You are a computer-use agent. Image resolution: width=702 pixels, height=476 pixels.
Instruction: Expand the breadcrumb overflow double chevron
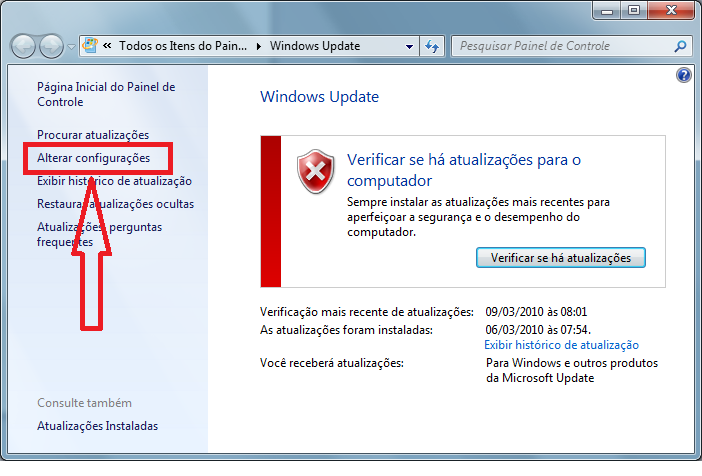(x=107, y=46)
